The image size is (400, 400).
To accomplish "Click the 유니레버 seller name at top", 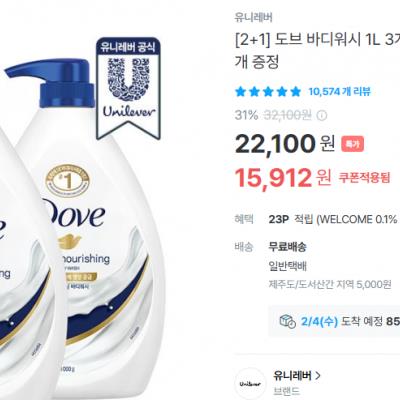I will pos(254,17).
